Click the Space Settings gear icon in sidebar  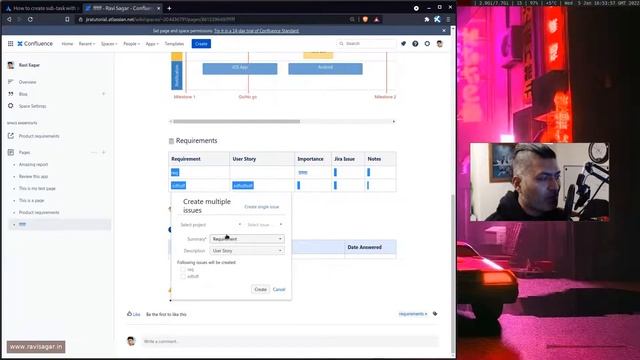(x=11, y=106)
